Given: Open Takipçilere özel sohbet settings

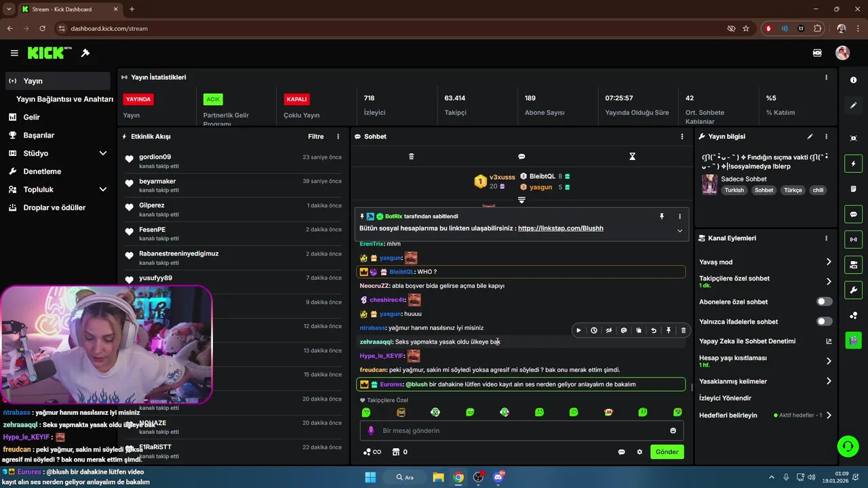Looking at the screenshot, I should coord(828,281).
